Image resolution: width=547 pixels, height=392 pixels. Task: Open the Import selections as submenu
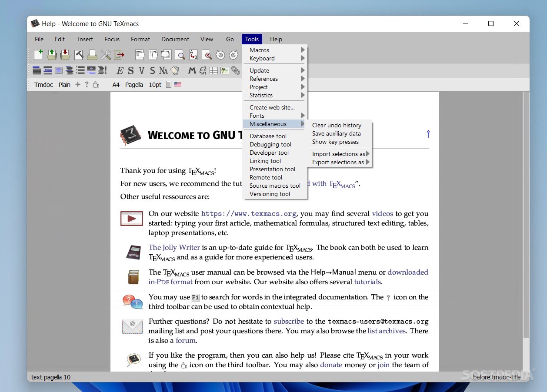pos(340,154)
